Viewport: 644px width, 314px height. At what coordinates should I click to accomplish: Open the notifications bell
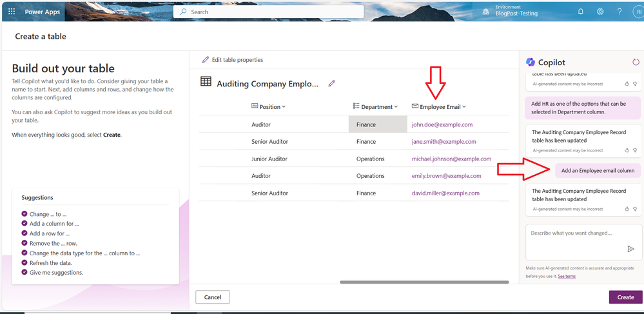coord(580,12)
